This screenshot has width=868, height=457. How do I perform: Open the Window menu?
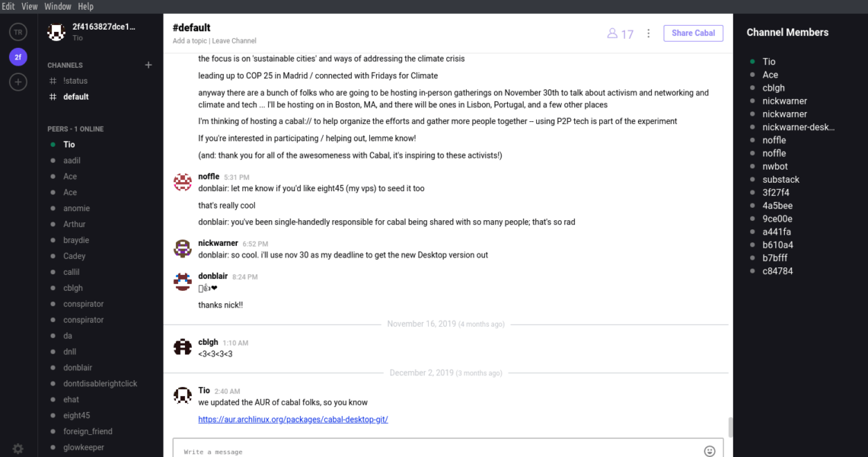tap(58, 6)
